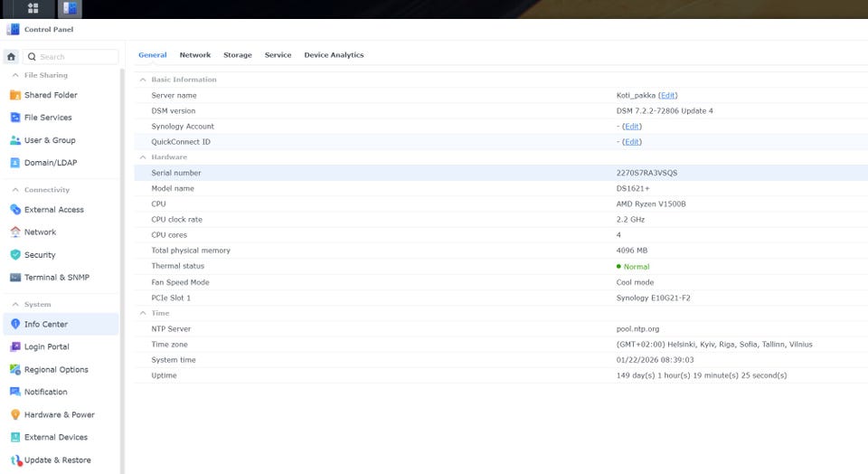
Task: Open File Services icon in sidebar
Action: (15, 118)
